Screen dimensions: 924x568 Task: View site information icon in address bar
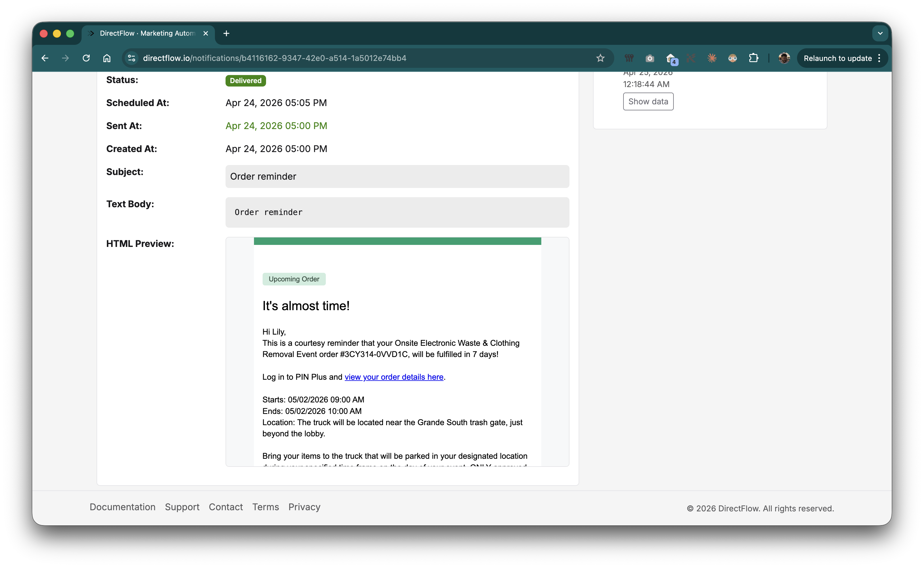pyautogui.click(x=132, y=58)
